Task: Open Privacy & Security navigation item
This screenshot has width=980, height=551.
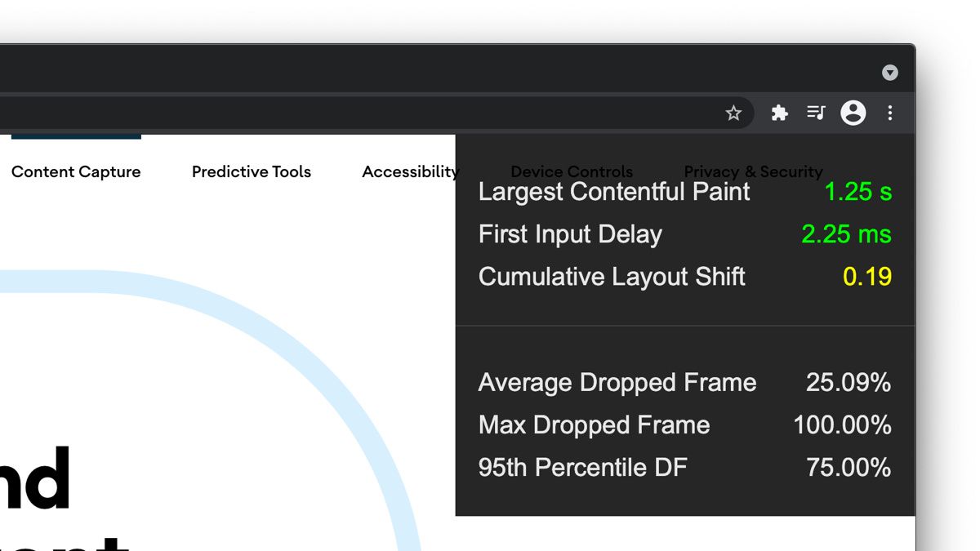Action: coord(753,172)
